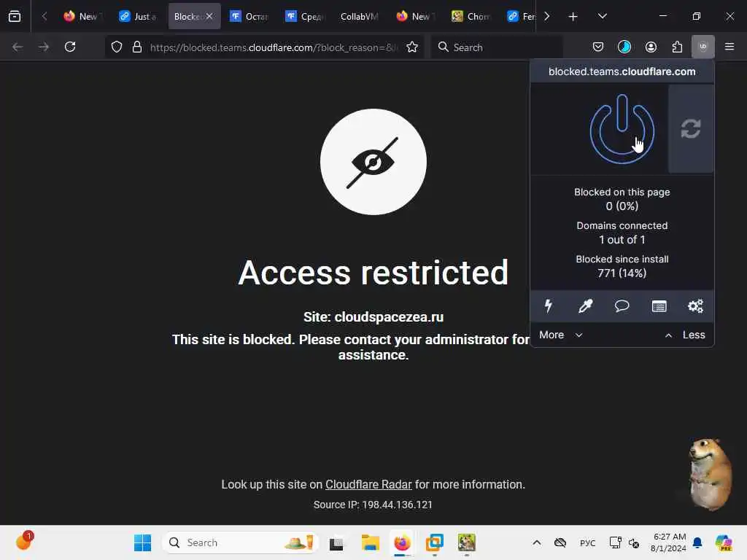The width and height of the screenshot is (747, 560).
Task: Switch to the Средн tab
Action: pos(305,16)
